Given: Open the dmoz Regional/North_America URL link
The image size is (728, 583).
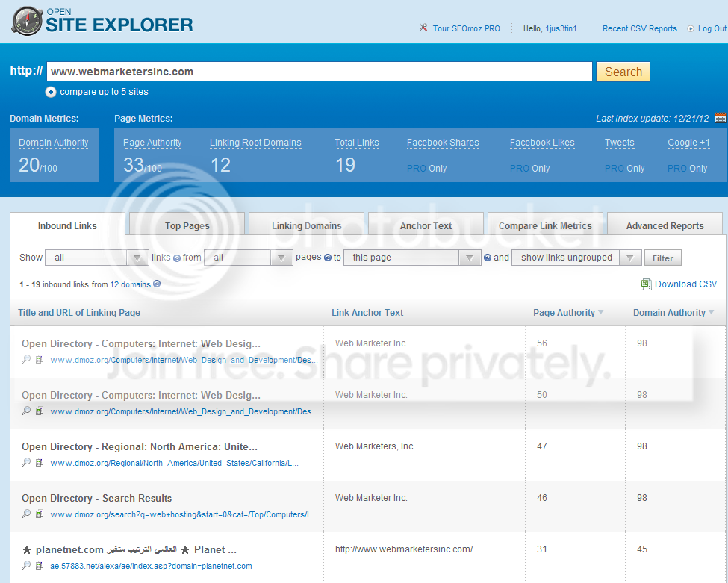Looking at the screenshot, I should point(174,464).
